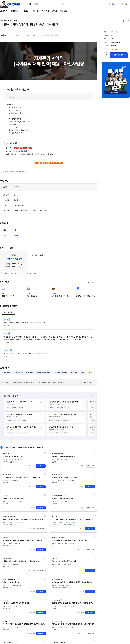This screenshot has height=644, width=130.
Task: Expand 면접 질문 더보기 link
Action: 7,326
